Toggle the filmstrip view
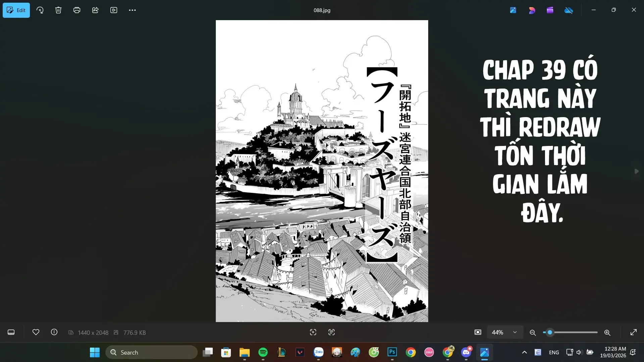 point(11,332)
